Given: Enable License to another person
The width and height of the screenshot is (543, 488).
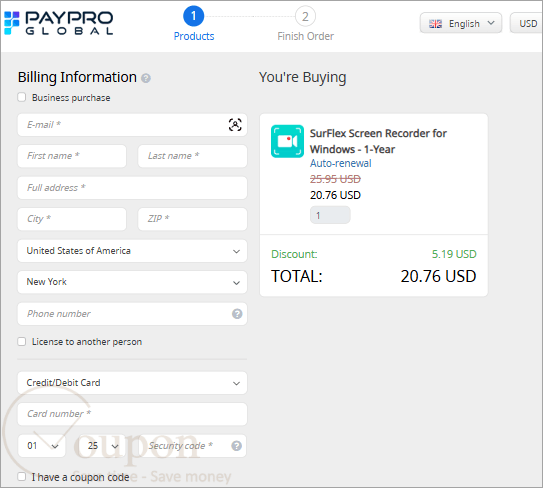Looking at the screenshot, I should coord(22,342).
